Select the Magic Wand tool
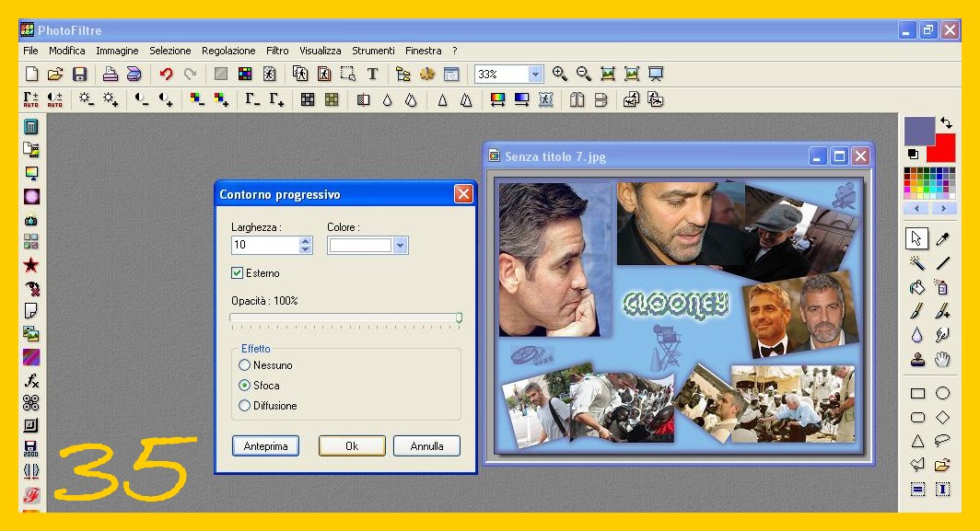This screenshot has height=531, width=980. point(916,263)
